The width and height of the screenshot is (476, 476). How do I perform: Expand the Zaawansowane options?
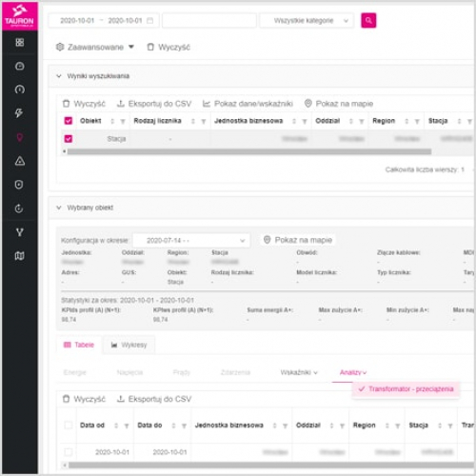coord(95,48)
